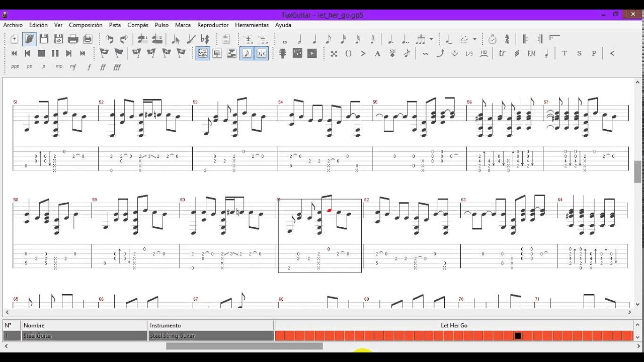The height and width of the screenshot is (362, 644).
Task: Select the Steel Guitar track row
Action: (x=138, y=335)
